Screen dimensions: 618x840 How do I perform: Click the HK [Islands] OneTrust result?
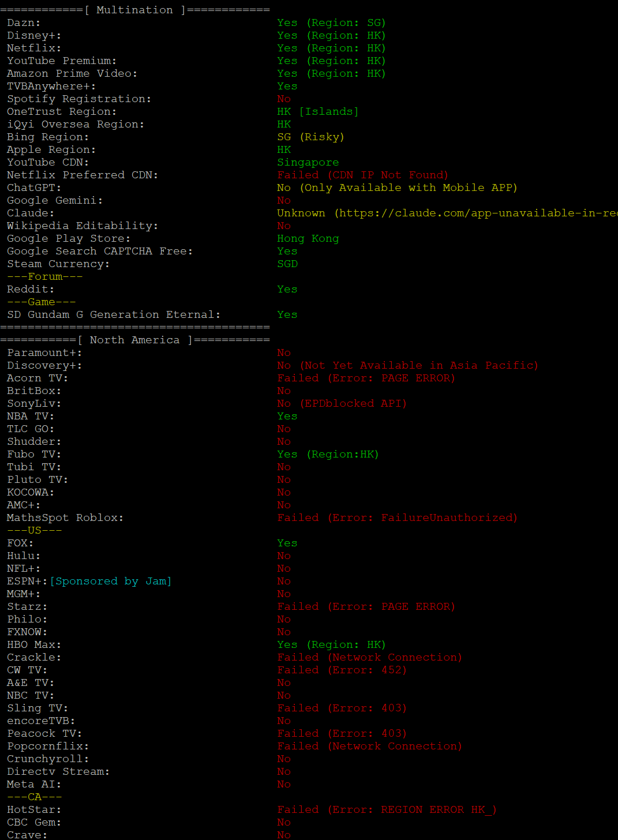click(318, 112)
